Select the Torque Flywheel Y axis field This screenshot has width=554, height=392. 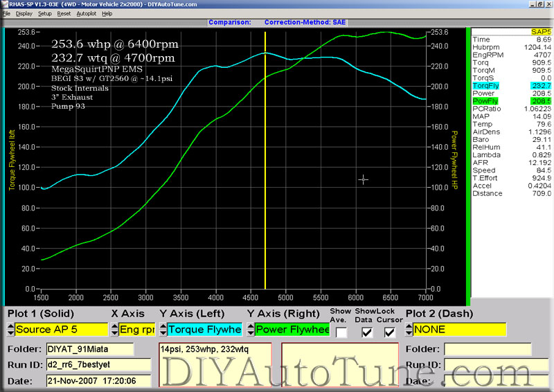[x=204, y=330]
